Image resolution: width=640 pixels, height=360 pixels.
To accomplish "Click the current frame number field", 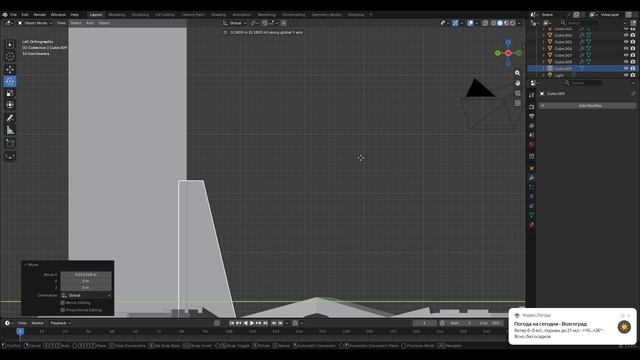I will click(x=424, y=323).
